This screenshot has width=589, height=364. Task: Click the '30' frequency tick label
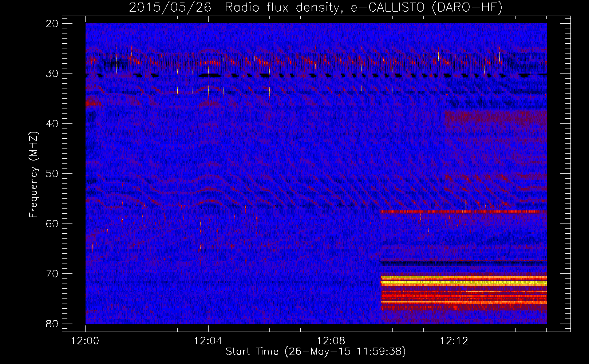click(x=53, y=74)
